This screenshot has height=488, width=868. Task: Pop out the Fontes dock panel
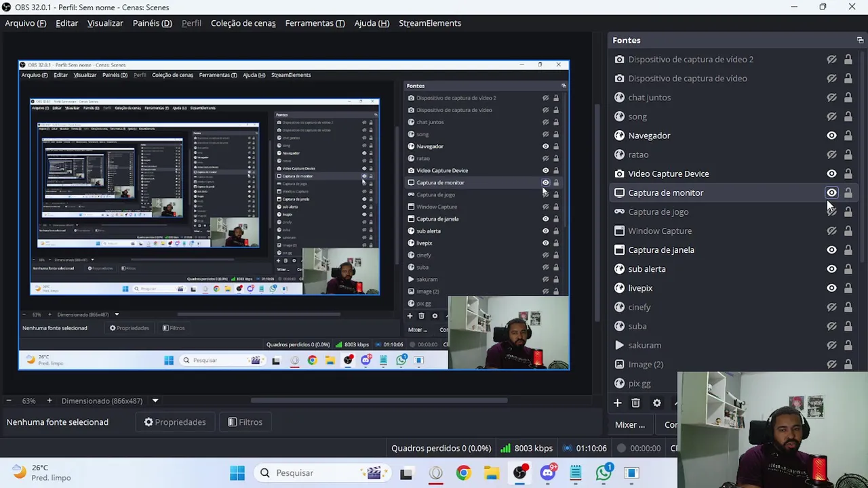pyautogui.click(x=860, y=40)
